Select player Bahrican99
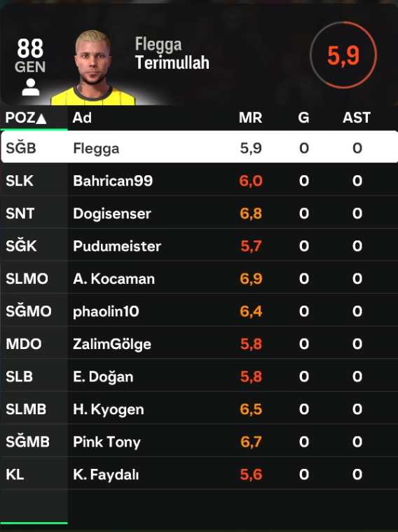Image resolution: width=398 pixels, height=532 pixels. 200,181
